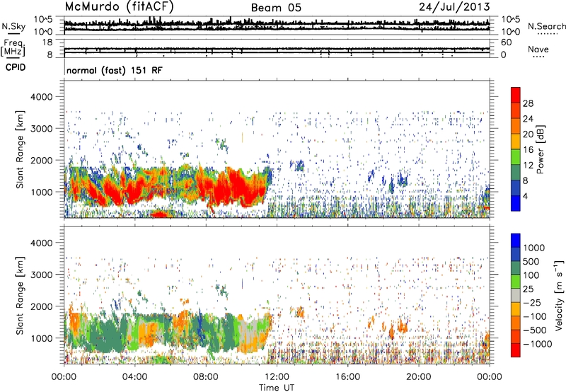Click the Velocity [m s-1] colorbar title
Screen dimensions: 566x392
tap(559, 295)
